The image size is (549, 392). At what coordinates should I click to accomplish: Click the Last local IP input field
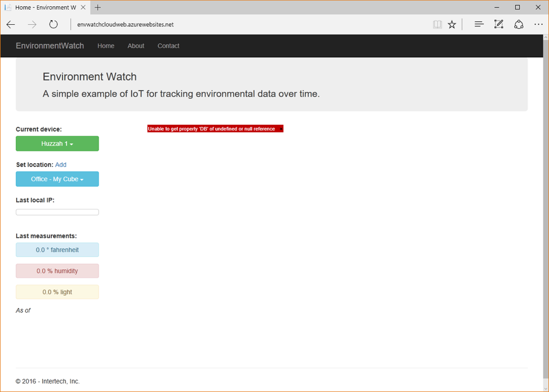(57, 211)
